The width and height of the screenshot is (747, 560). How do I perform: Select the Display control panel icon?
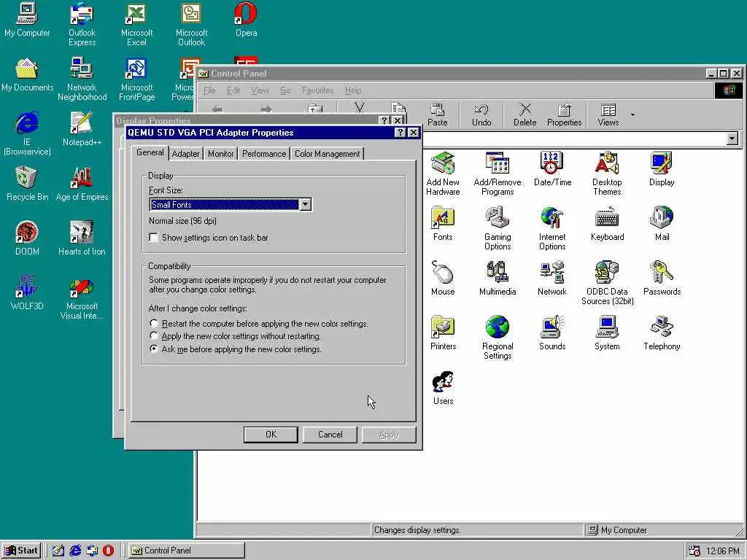(661, 168)
